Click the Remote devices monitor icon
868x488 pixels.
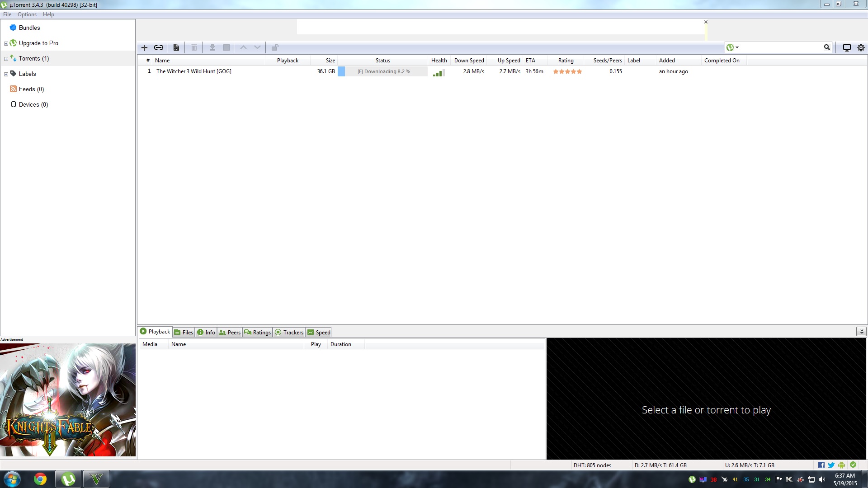847,47
